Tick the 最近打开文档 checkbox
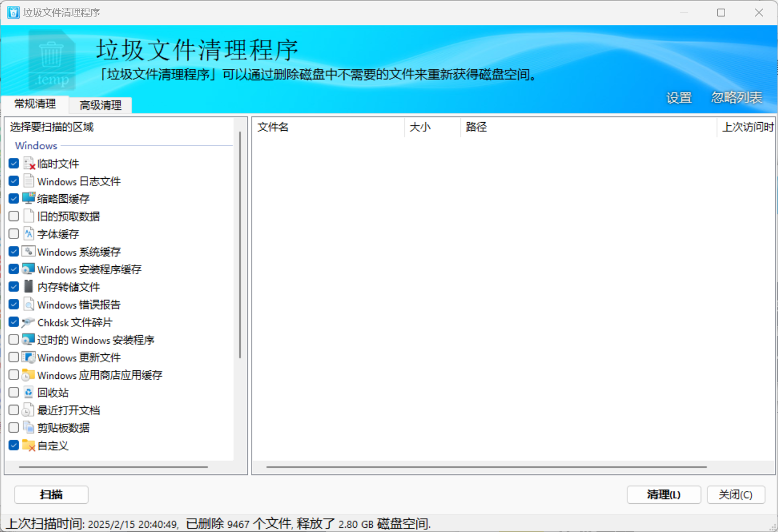 point(14,410)
